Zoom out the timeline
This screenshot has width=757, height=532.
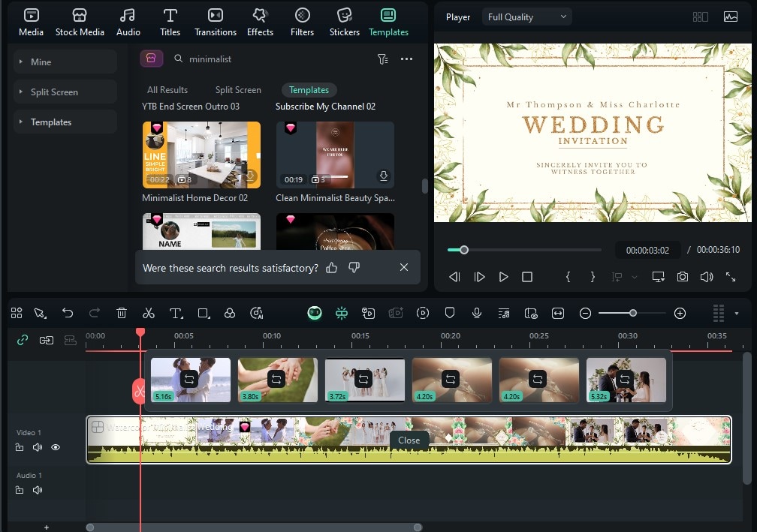(585, 314)
